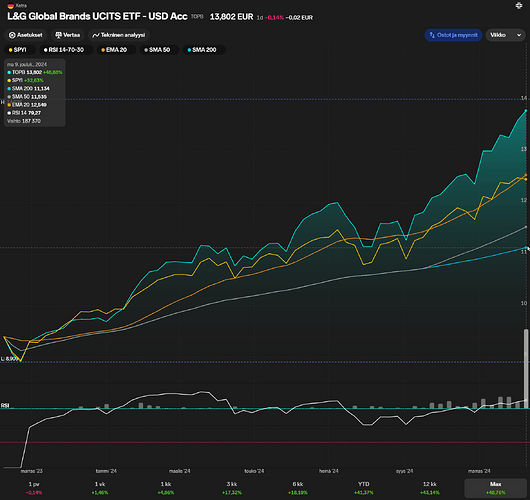Click the TOPB 13,802 legend row
This screenshot has width=530, height=500.
pyautogui.click(x=35, y=72)
